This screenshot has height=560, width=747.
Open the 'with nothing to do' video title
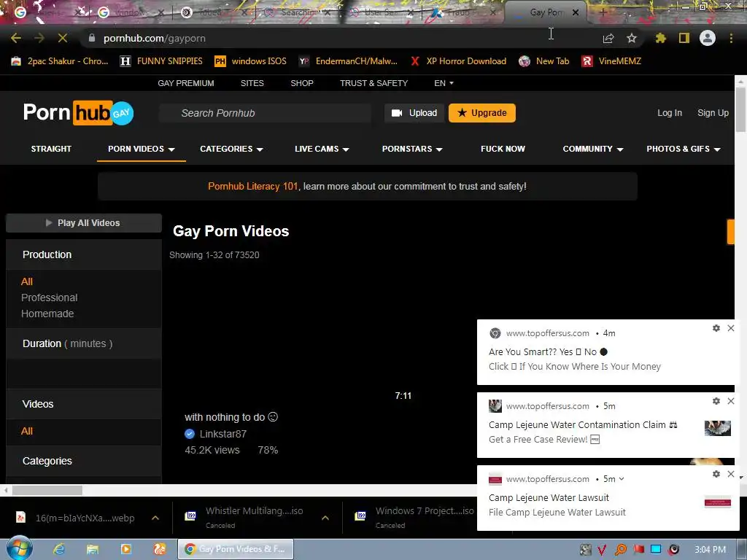(231, 417)
